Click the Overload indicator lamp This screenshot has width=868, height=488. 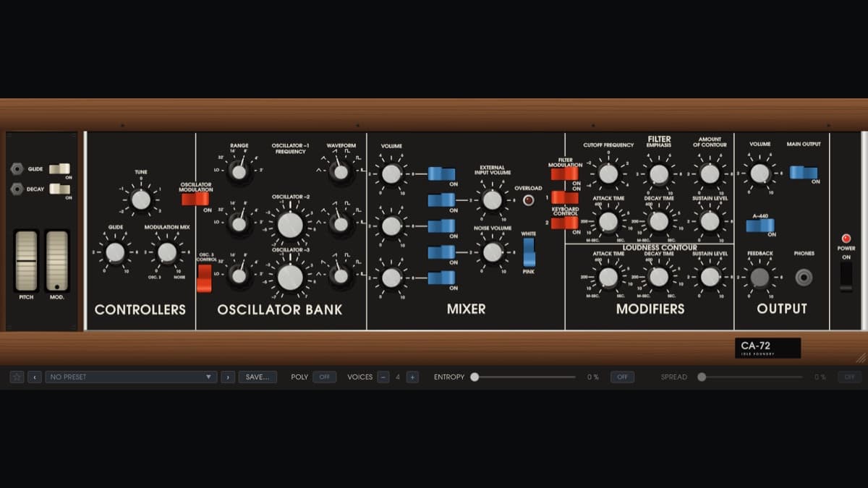click(529, 200)
